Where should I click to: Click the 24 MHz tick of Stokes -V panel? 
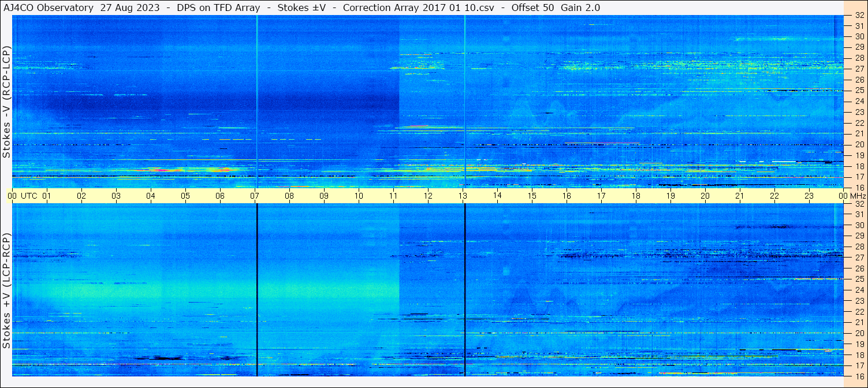point(859,101)
